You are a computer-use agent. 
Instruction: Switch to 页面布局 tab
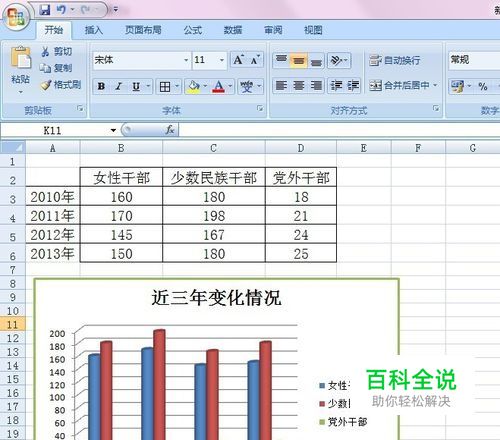(x=143, y=30)
